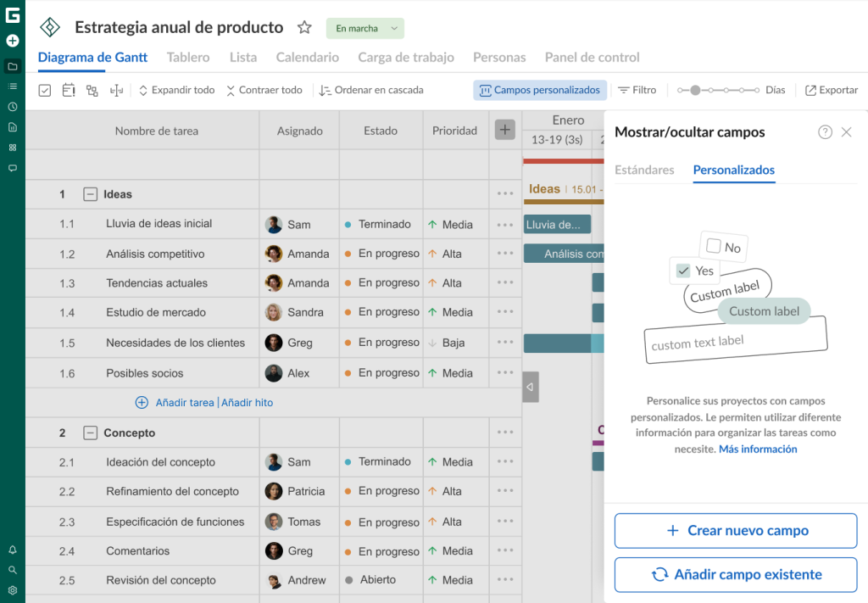Image resolution: width=868 pixels, height=603 pixels.
Task: Open the three-dot menu for the Análisis competitivo row
Action: click(505, 254)
